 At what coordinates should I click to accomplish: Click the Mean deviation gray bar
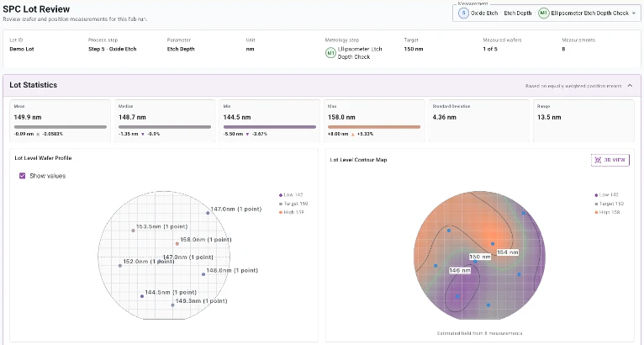(61, 127)
